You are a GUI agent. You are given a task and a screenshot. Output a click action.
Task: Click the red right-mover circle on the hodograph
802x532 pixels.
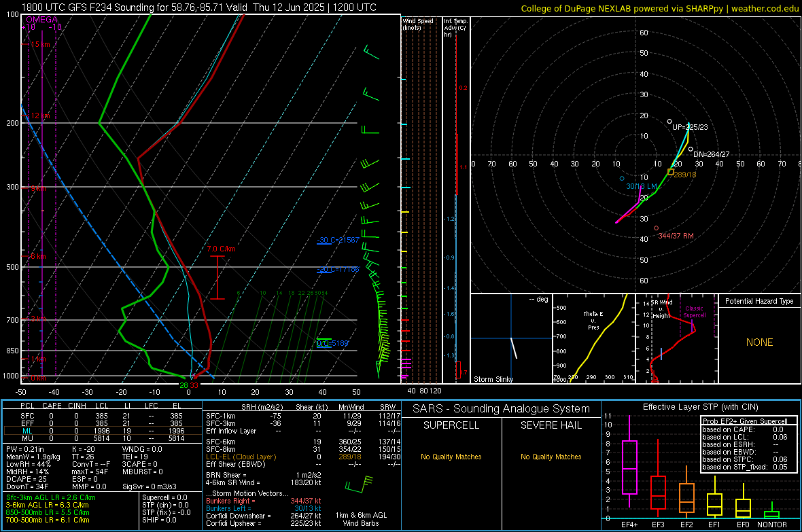coord(657,228)
